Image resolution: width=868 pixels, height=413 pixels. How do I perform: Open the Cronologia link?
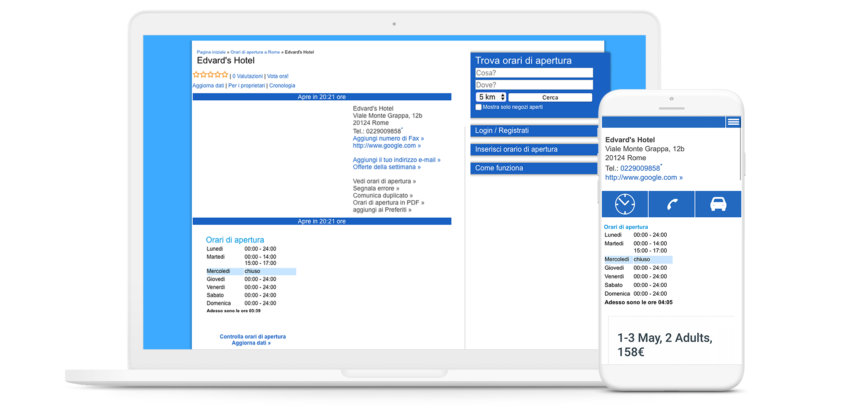[282, 86]
